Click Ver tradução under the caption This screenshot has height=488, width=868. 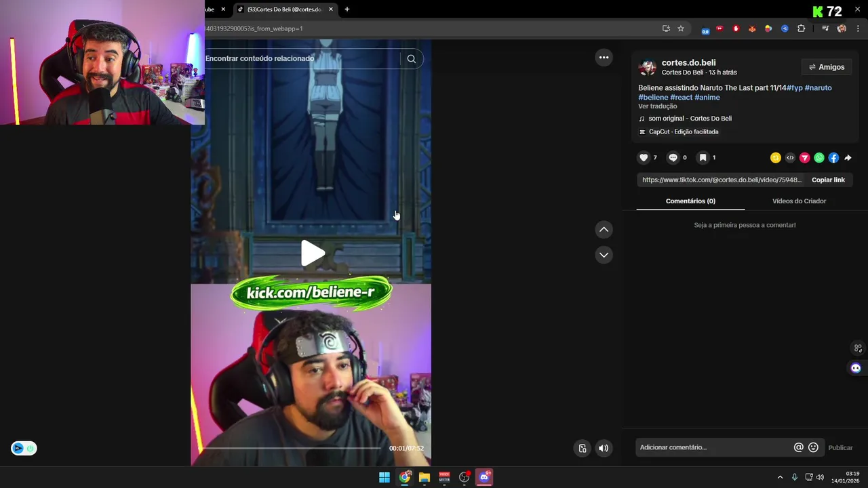[657, 106]
